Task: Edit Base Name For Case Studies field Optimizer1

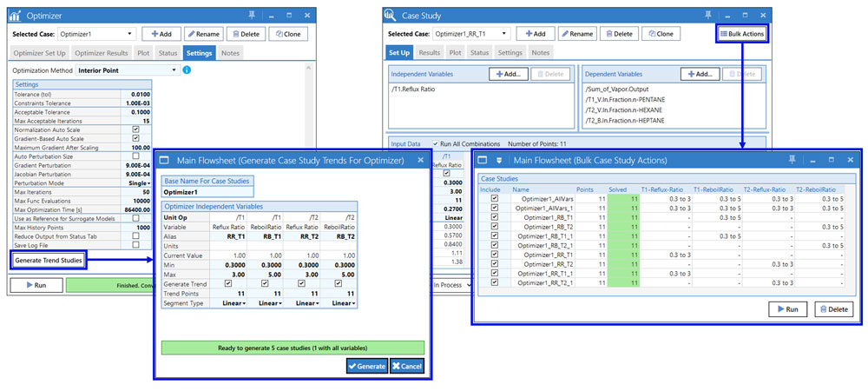Action: click(207, 192)
